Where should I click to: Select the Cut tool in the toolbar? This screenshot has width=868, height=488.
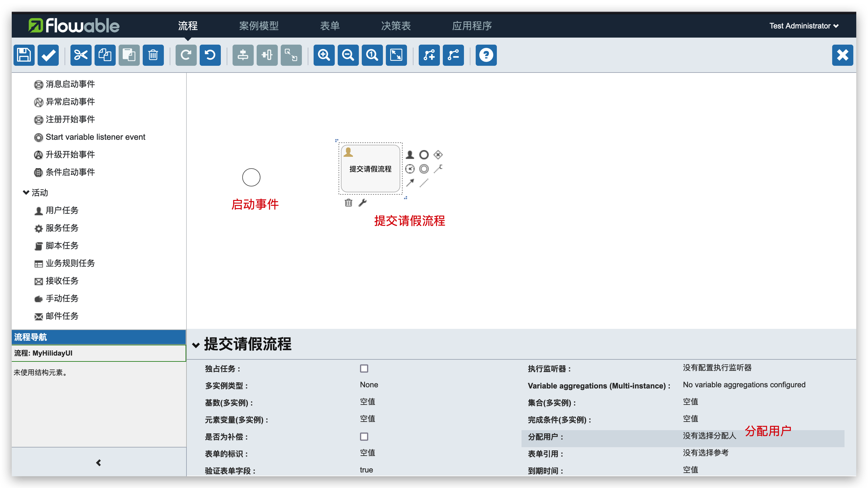tap(80, 55)
